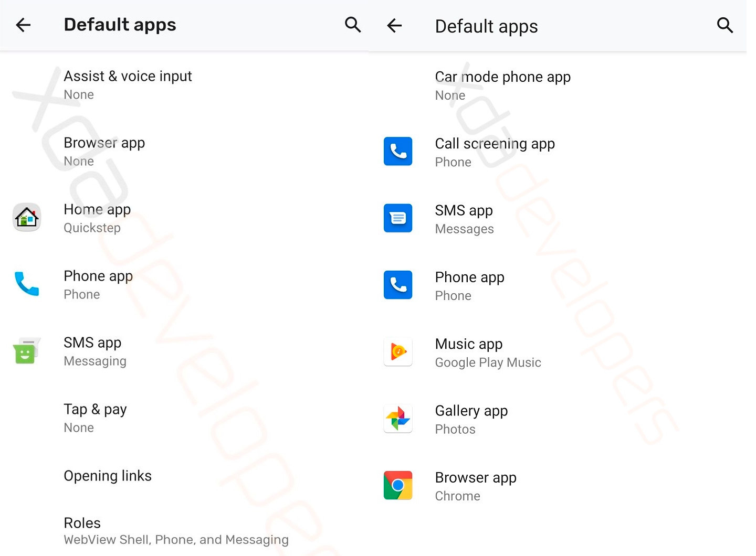Go back using left screen back arrow
The width and height of the screenshot is (756, 556).
pyautogui.click(x=23, y=25)
